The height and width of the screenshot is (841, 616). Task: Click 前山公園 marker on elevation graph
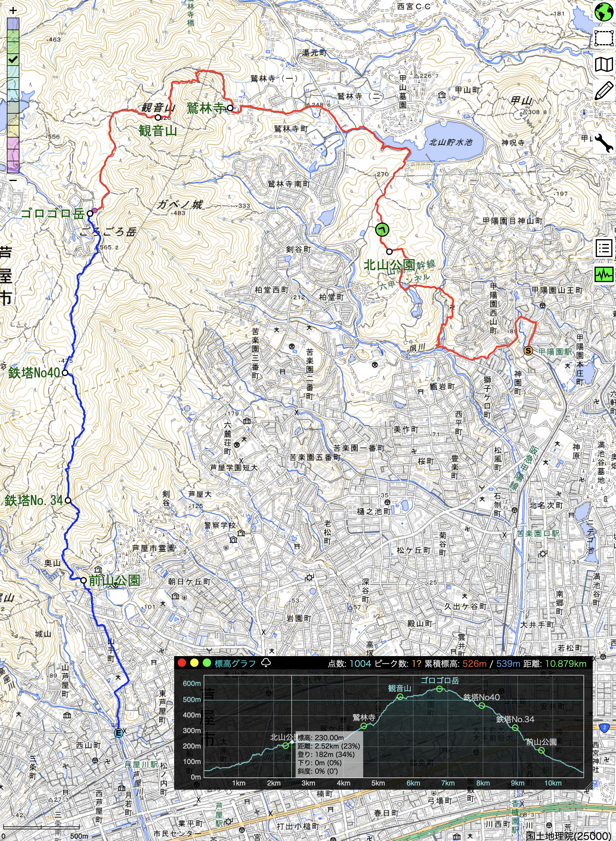coord(541,750)
